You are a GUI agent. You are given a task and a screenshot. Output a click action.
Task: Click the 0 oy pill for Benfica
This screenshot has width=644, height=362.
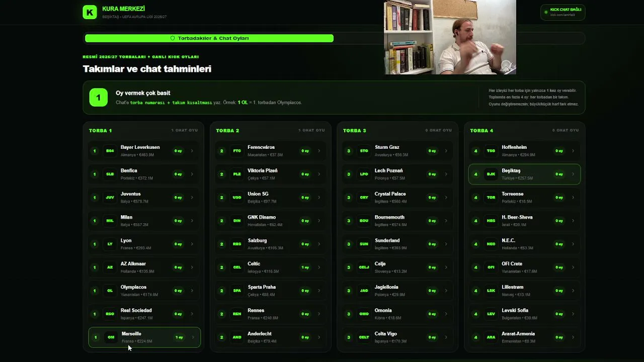(178, 174)
